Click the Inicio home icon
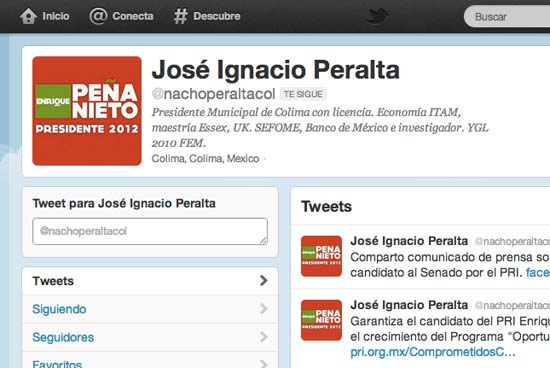 click(x=28, y=16)
